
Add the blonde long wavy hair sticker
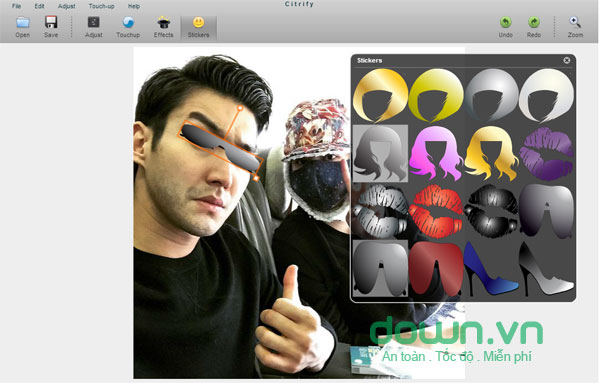pos(491,153)
